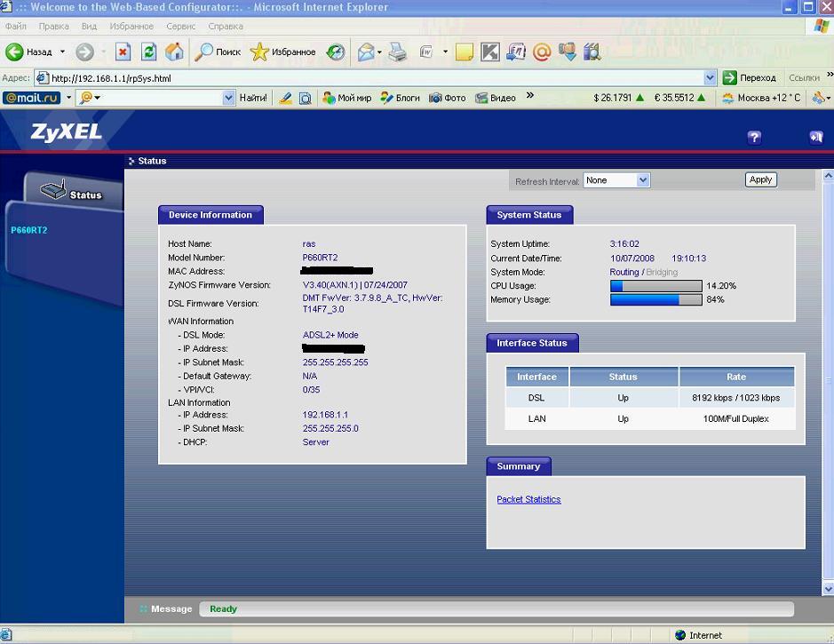Click the Messenger icon in the toolbar
The height and width of the screenshot is (644, 834).
pos(567,52)
